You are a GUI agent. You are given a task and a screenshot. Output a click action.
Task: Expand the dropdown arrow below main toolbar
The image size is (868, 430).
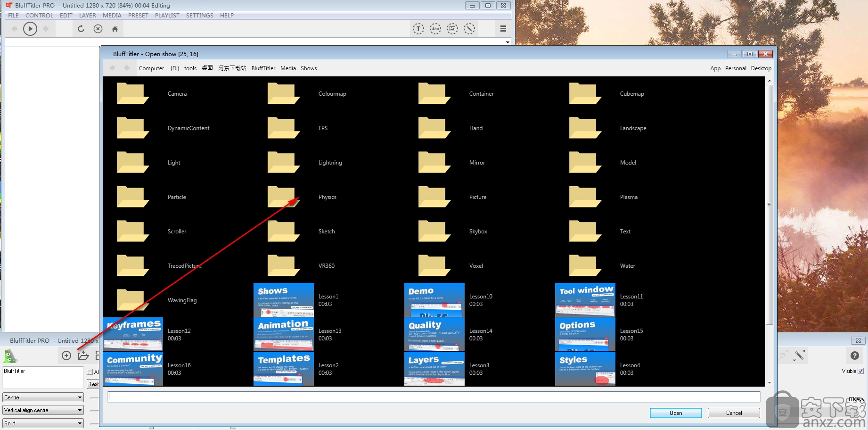pos(508,42)
